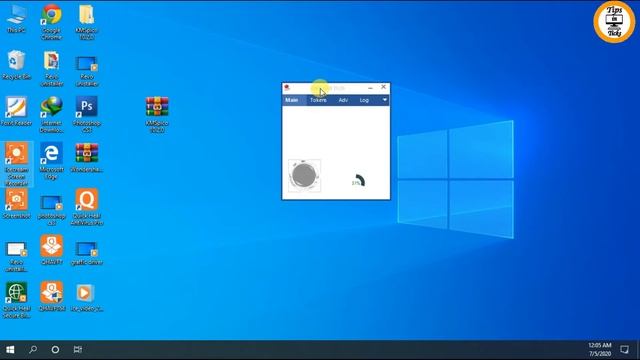Select the hp-video file icon
Image resolution: width=640 pixels, height=360 pixels.
pos(86,298)
